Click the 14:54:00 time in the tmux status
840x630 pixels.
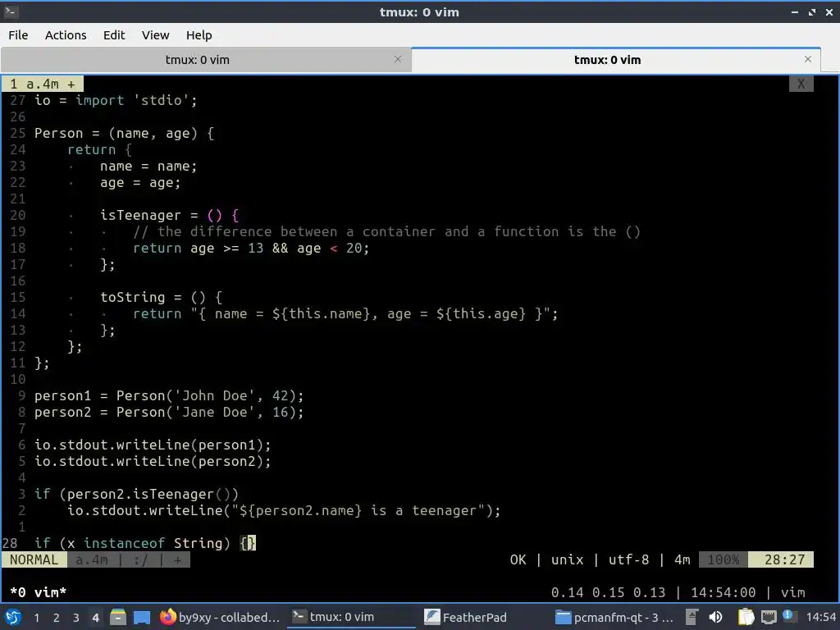724,592
